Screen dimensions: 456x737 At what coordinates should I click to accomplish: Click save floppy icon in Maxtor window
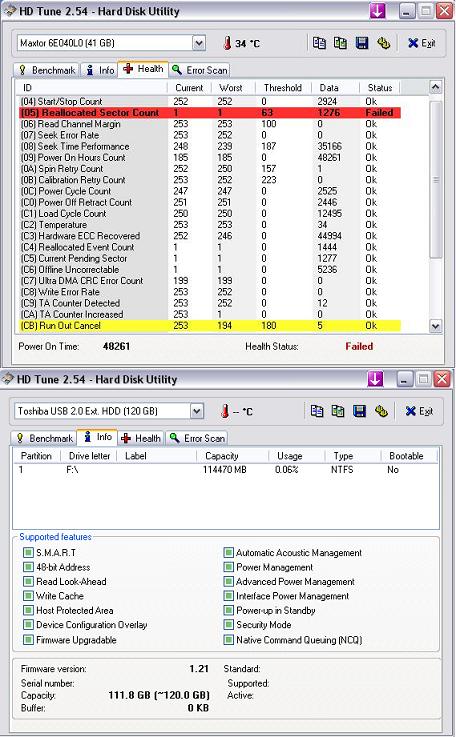(x=362, y=43)
